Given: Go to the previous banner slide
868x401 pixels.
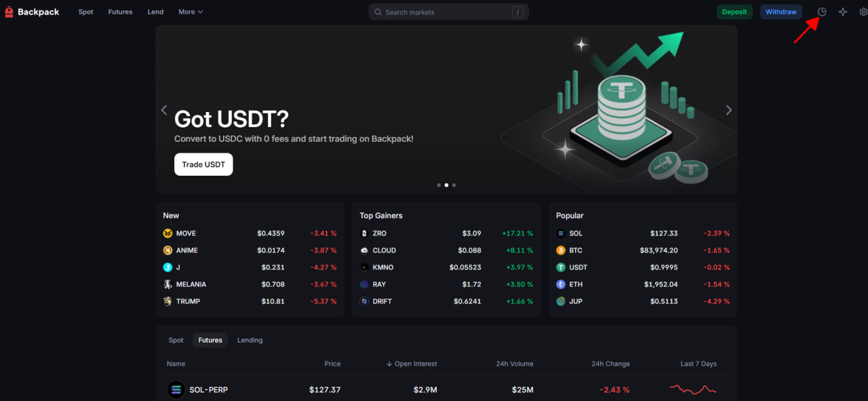Looking at the screenshot, I should 163,110.
